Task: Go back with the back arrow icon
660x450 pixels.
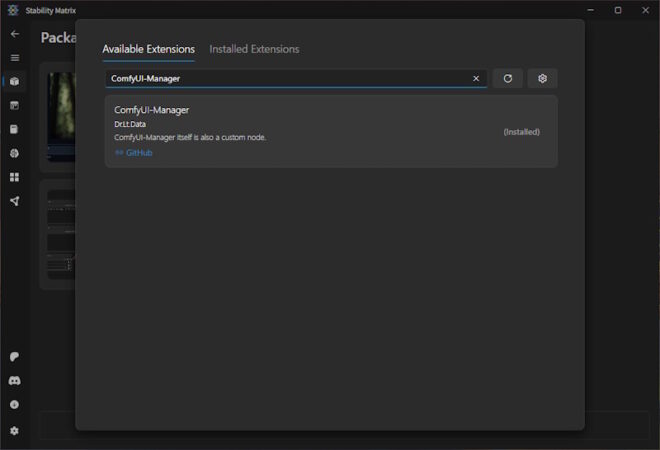Action: click(x=15, y=34)
